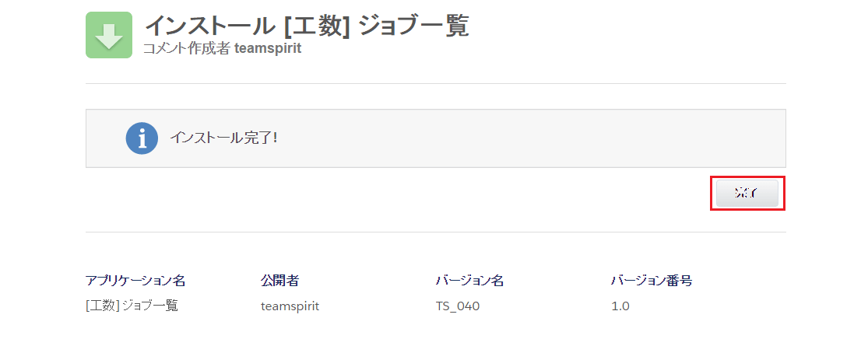The width and height of the screenshot is (868, 360).
Task: Click the インストール完了! message text
Action: 223,138
